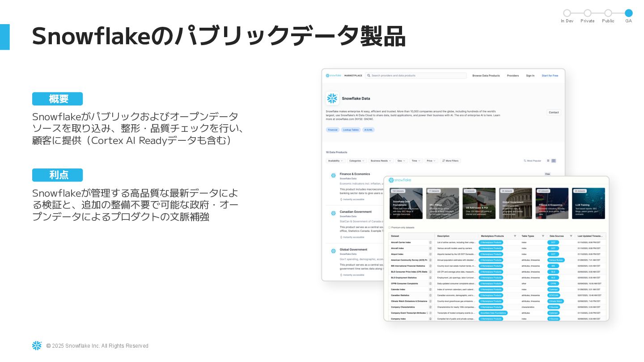Open the US Addresses & POI card
This screenshot has width=644, height=362.
point(479,203)
